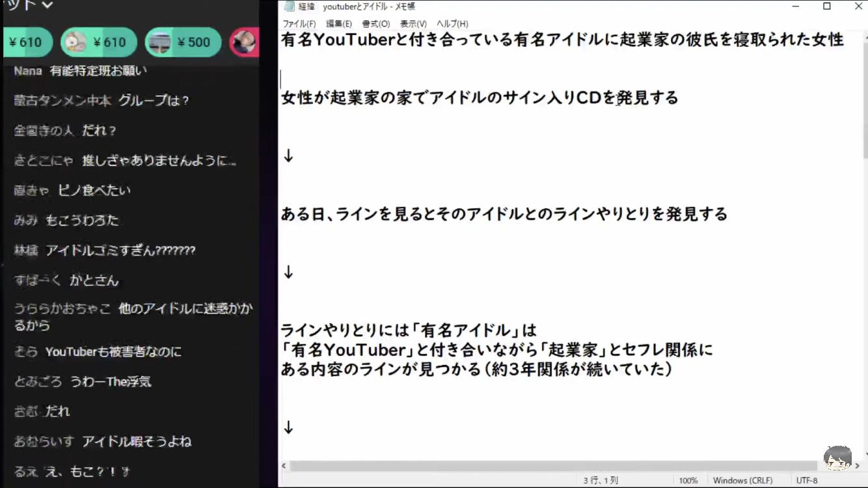This screenshot has width=868, height=488.
Task: Click chat message アイドル暇そうよね
Action: [137, 442]
